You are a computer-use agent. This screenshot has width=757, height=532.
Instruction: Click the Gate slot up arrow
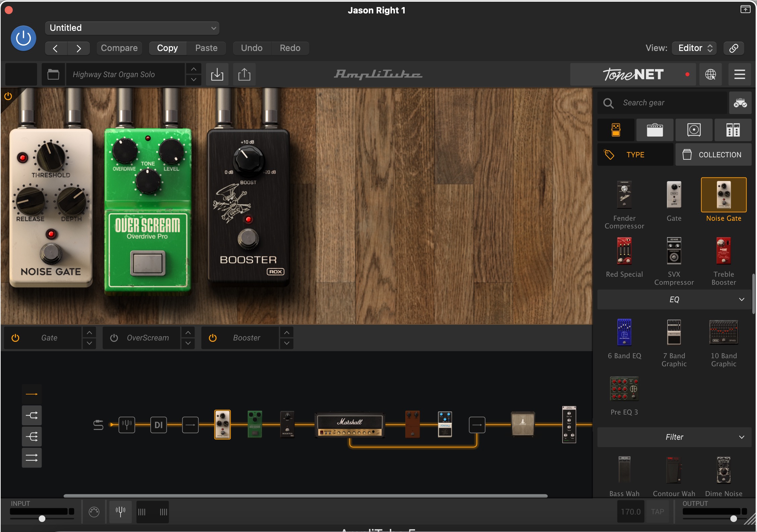click(x=89, y=332)
